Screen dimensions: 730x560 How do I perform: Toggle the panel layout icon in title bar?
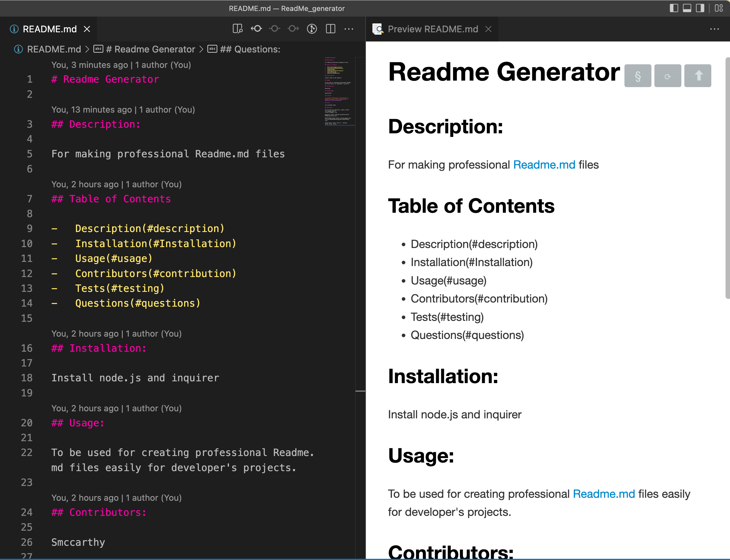687,8
